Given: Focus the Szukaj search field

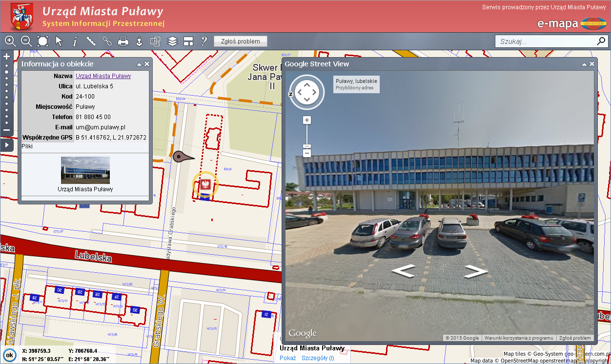Looking at the screenshot, I should 545,41.
